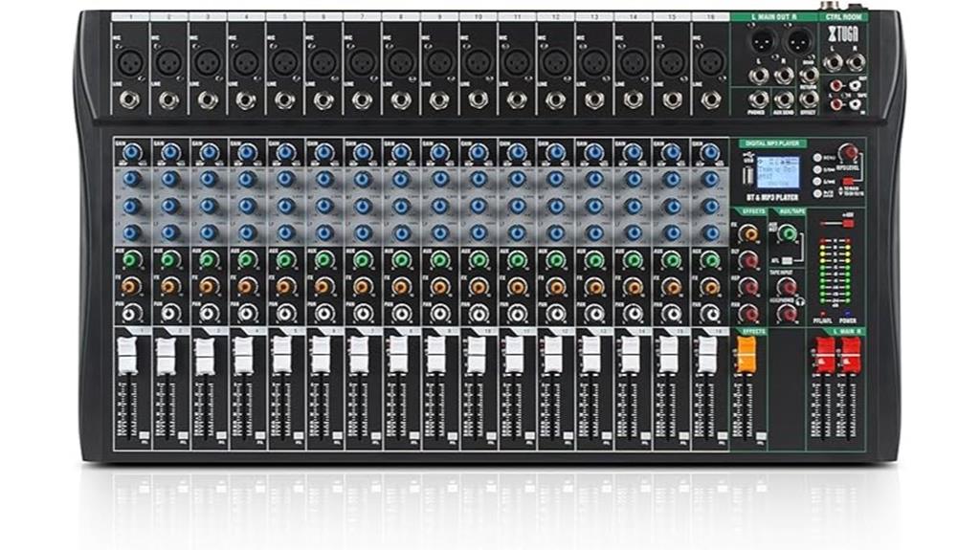Click the CTRL ROOM left output jack
This screenshot has width=980, height=550.
834,61
